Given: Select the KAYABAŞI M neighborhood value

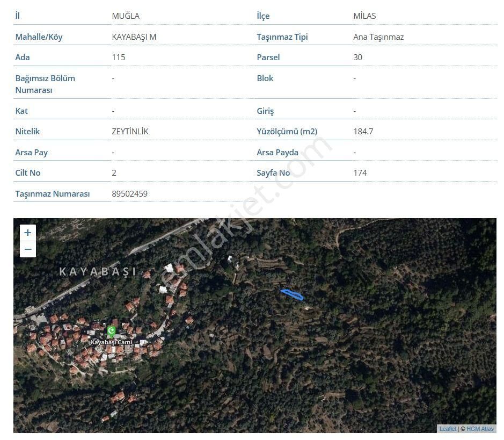Looking at the screenshot, I should click(x=134, y=37).
